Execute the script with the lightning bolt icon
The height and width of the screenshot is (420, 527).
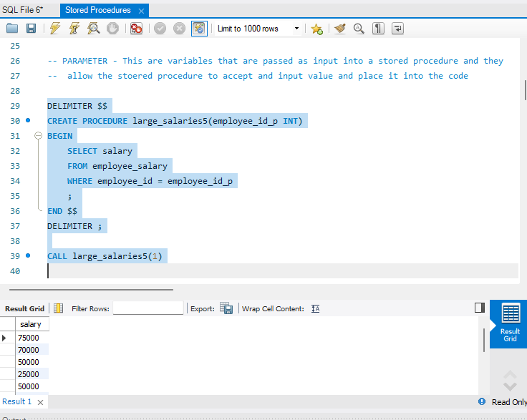[55, 29]
